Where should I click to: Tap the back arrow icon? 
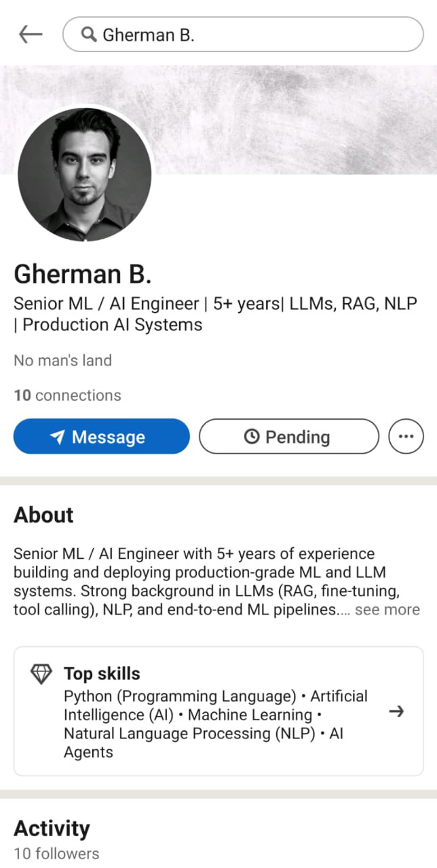[x=31, y=35]
